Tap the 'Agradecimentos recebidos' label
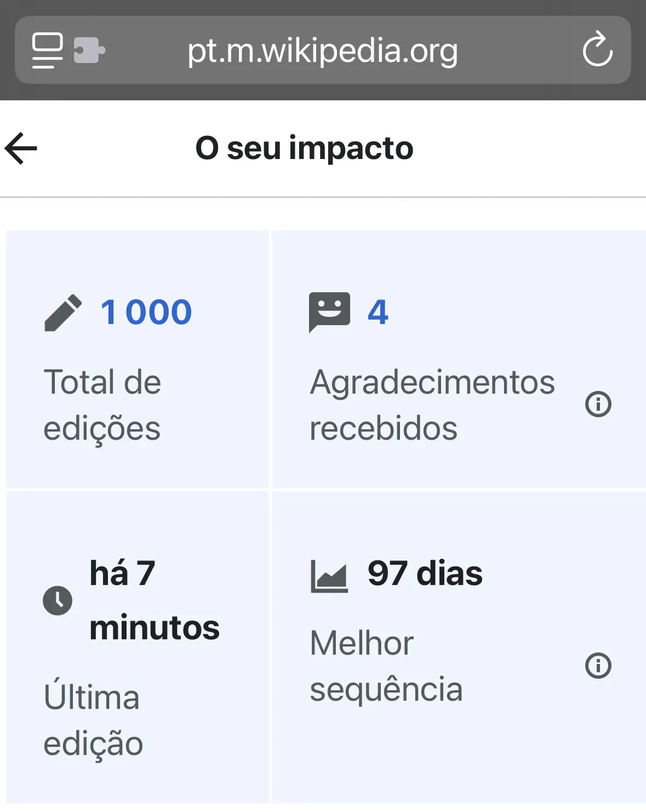 tap(432, 405)
